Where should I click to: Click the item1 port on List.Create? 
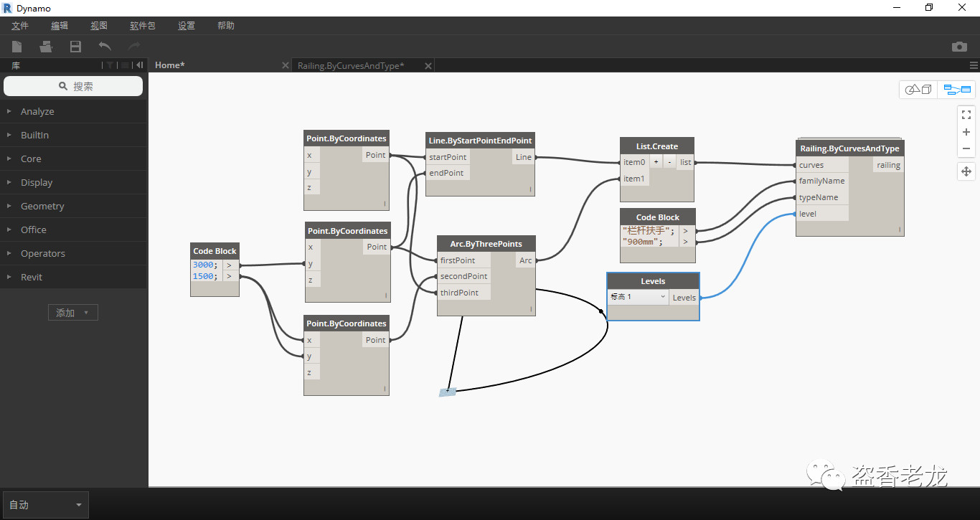pyautogui.click(x=634, y=179)
